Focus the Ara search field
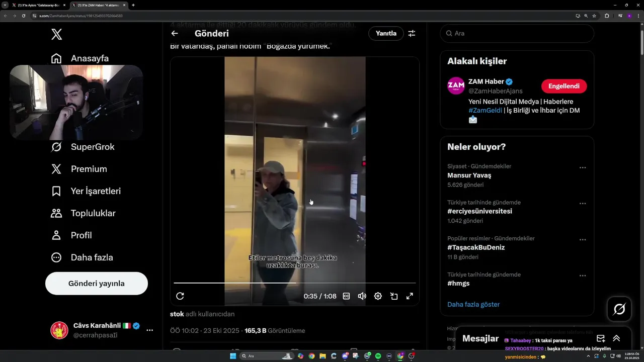The image size is (644, 362). click(517, 34)
